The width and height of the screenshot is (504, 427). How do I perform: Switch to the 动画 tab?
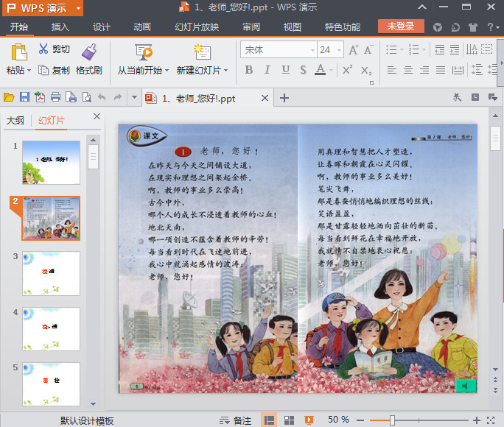coord(142,27)
